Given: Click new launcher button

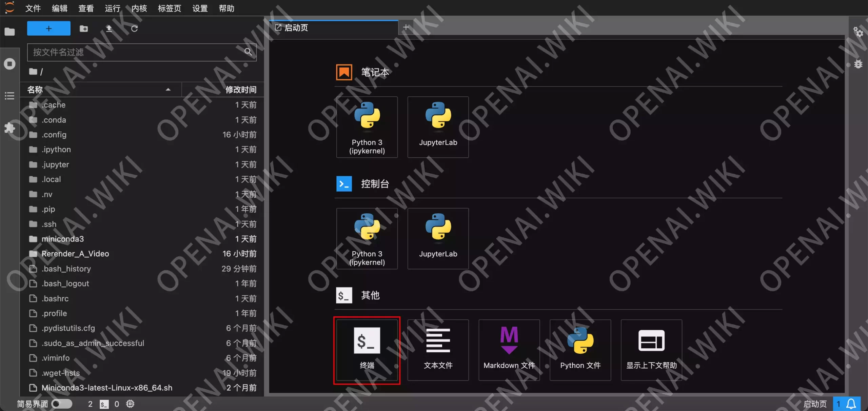Looking at the screenshot, I should click(49, 28).
